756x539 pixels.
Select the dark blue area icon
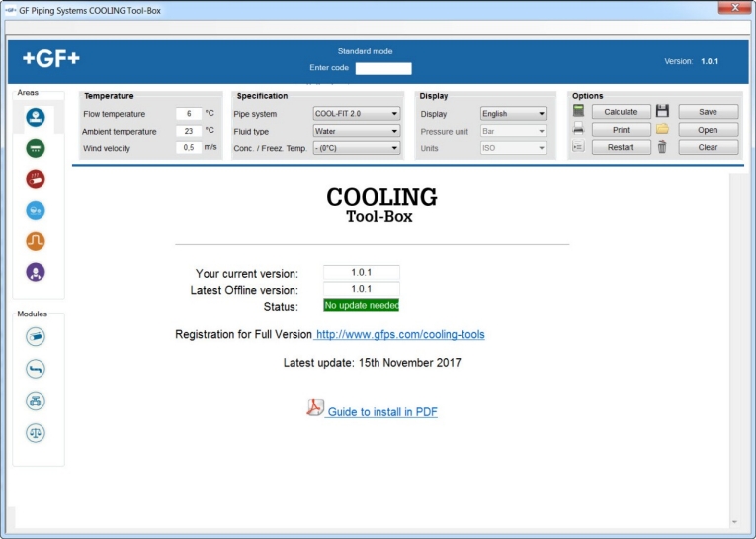[36, 118]
